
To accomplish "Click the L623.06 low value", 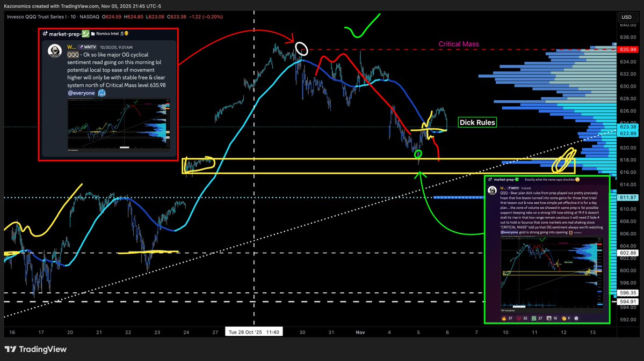I will 155,17.
